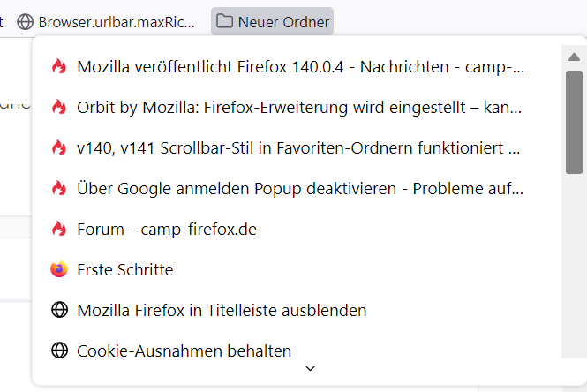587x392 pixels.
Task: Click the scrollbar up arrow
Action: click(574, 57)
